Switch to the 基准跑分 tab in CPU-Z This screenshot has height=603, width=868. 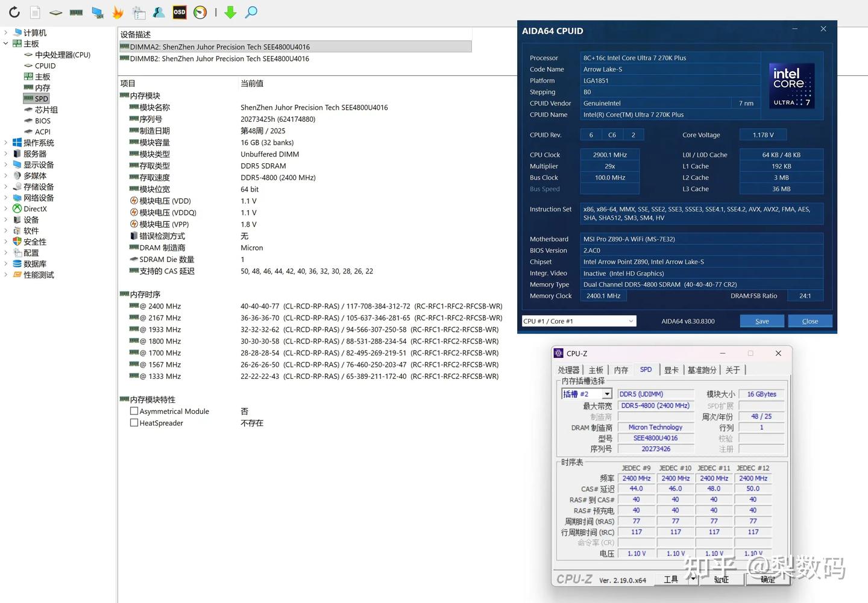[x=702, y=370]
